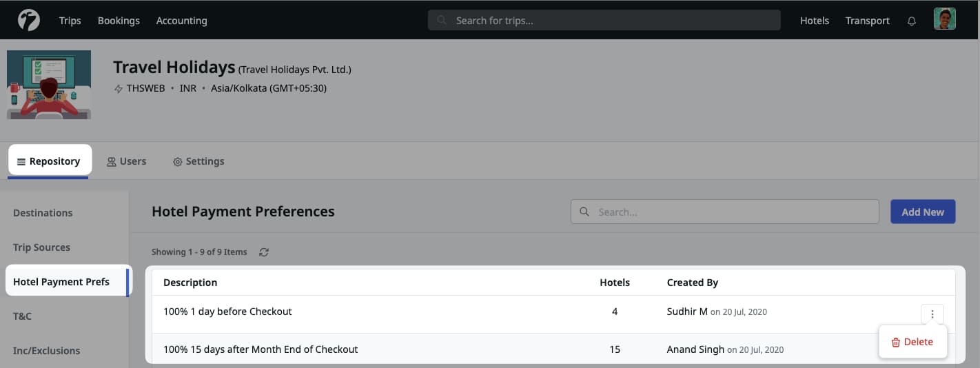Go to Trips in the top navigation
The height and width of the screenshot is (368, 980).
tap(70, 21)
